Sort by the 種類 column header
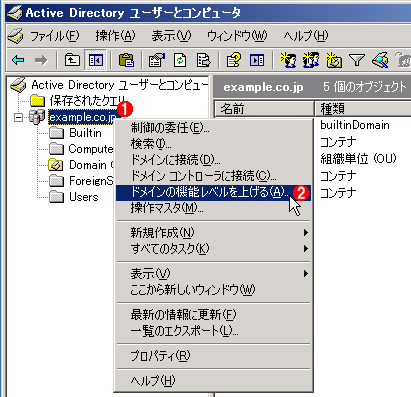Image resolution: width=411 pixels, height=397 pixels. pyautogui.click(x=363, y=109)
